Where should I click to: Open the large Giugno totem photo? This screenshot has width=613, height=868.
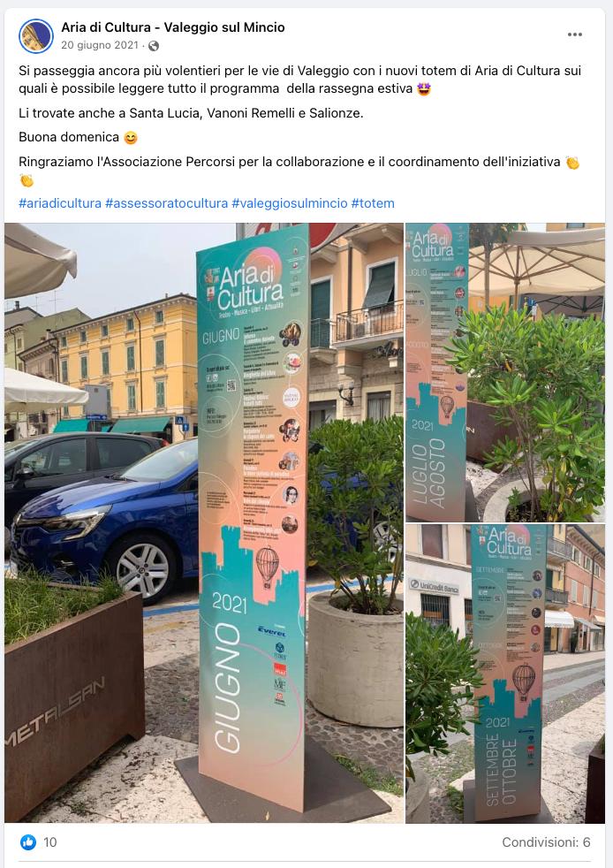[204, 522]
